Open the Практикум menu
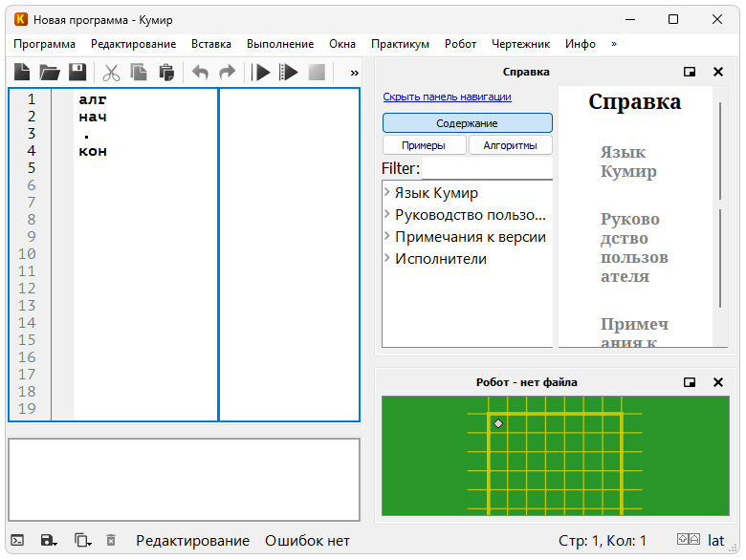The image size is (746, 560). point(400,44)
